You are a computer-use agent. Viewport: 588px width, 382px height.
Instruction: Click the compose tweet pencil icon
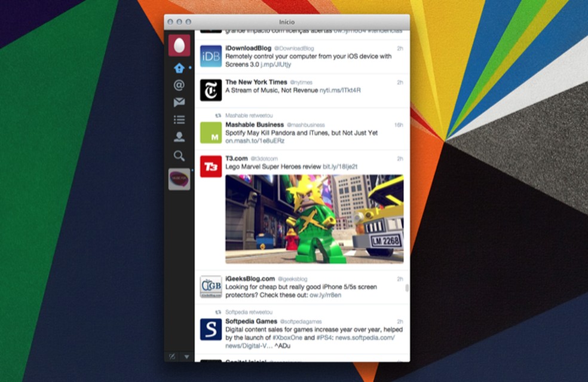tap(171, 355)
